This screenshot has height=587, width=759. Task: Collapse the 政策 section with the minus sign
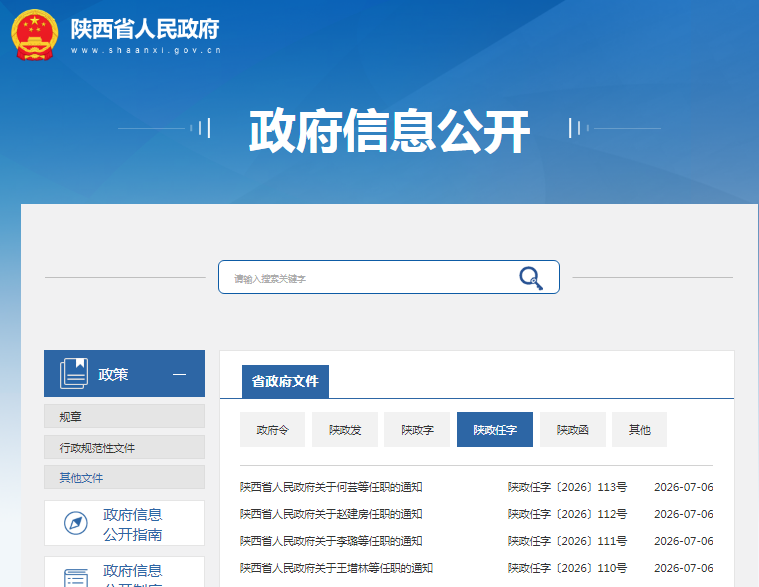click(x=179, y=374)
